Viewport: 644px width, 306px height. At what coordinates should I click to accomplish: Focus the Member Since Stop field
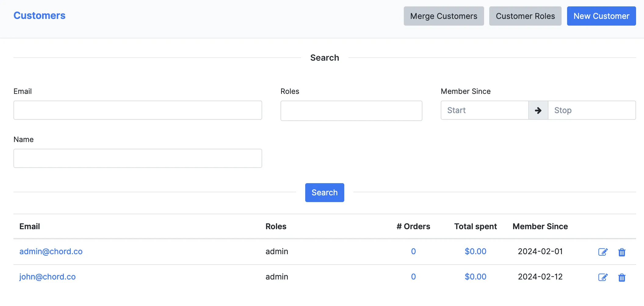[x=592, y=110]
